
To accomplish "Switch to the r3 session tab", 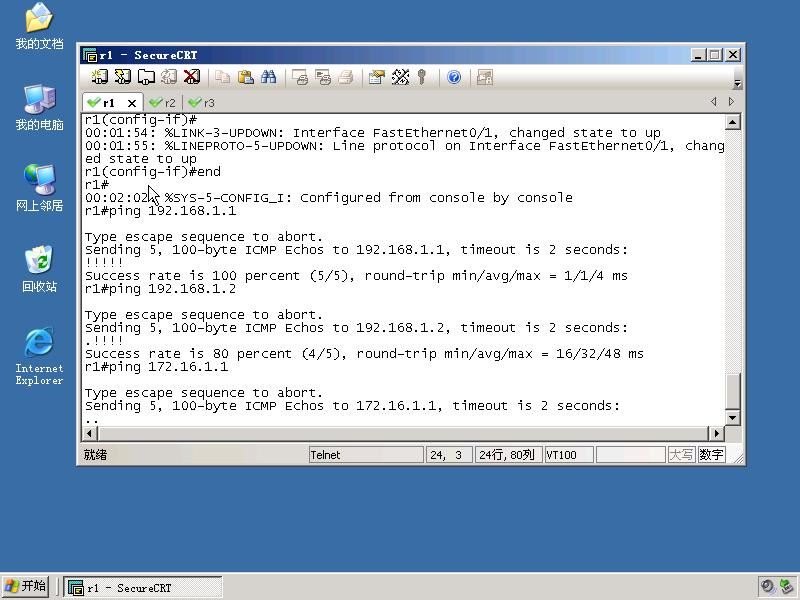I will pos(202,103).
